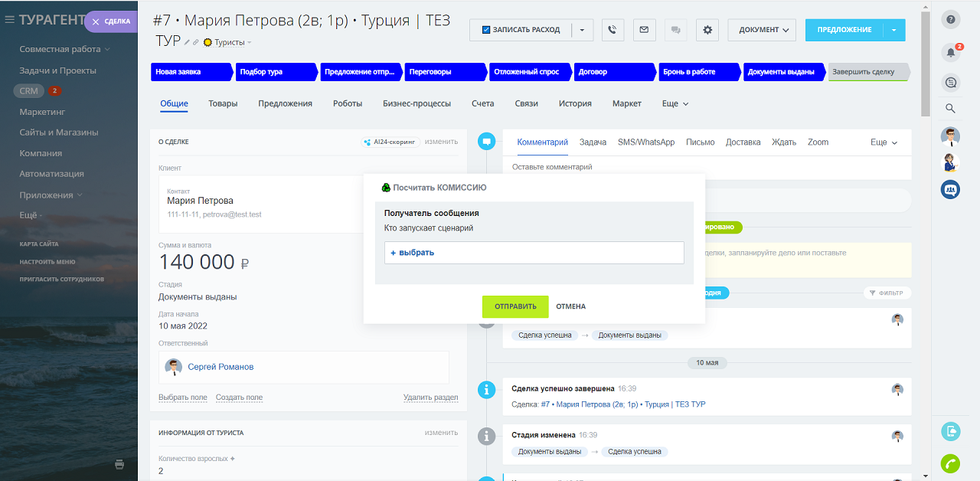Click the help question mark icon
Image resolution: width=980 pixels, height=481 pixels.
[951, 20]
